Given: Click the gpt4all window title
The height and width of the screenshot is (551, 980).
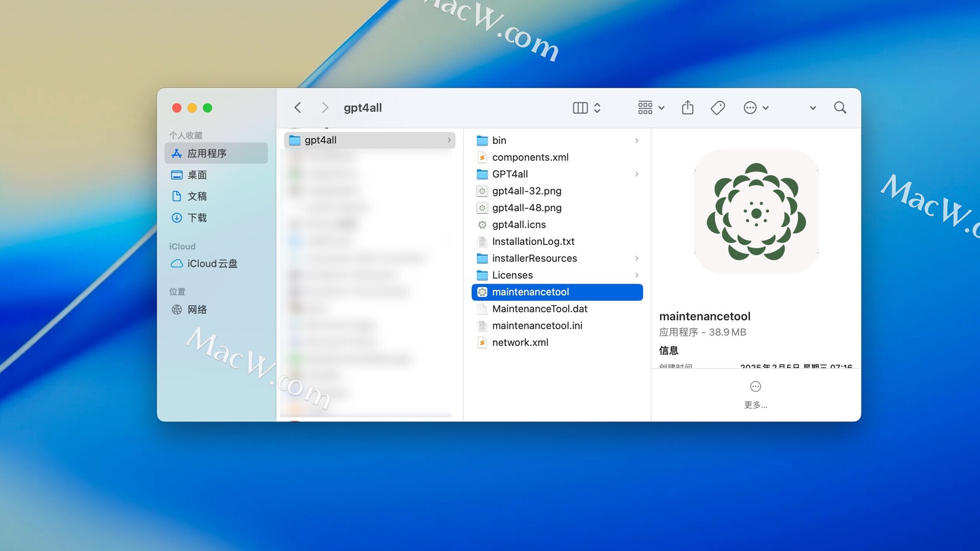Looking at the screenshot, I should (x=362, y=108).
